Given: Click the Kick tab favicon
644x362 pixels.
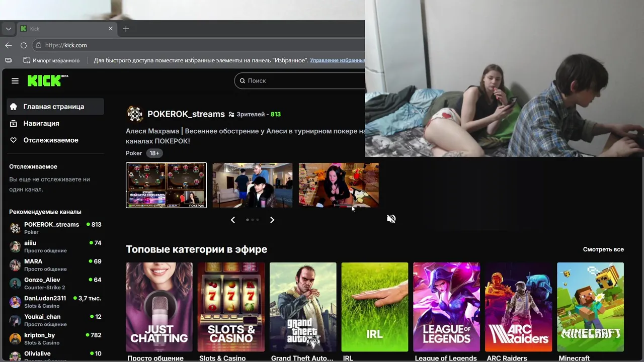Looking at the screenshot, I should (23, 29).
